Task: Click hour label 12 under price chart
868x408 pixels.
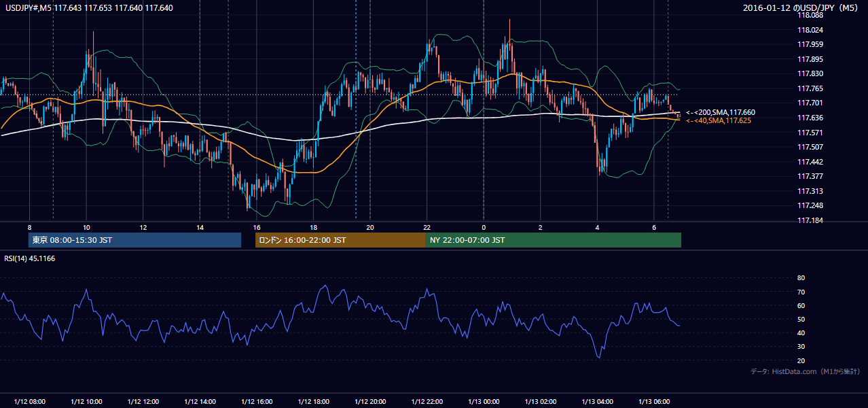Action: 143,227
